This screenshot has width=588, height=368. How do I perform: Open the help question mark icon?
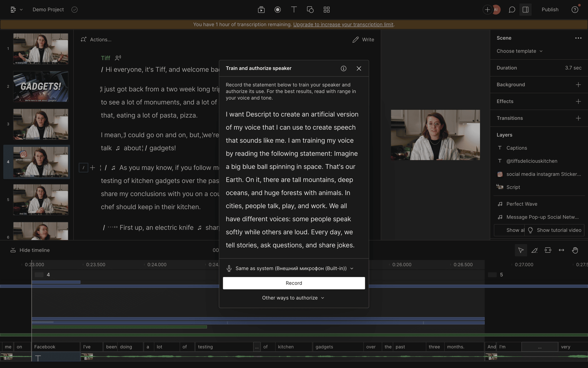coord(575,10)
